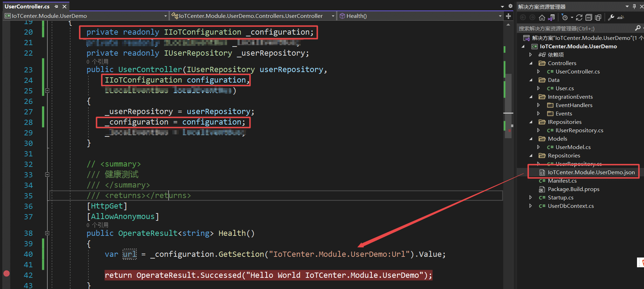Viewport: 644px width, 289px height.
Task: Select IoTCenter.Module.UserDemo.json file in tree
Action: pyautogui.click(x=591, y=172)
